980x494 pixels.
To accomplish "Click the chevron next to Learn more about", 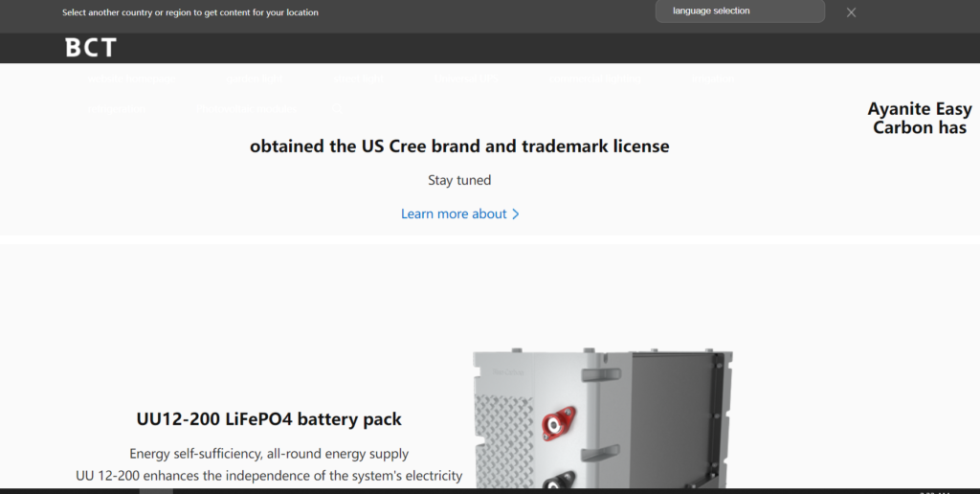I will tap(516, 213).
